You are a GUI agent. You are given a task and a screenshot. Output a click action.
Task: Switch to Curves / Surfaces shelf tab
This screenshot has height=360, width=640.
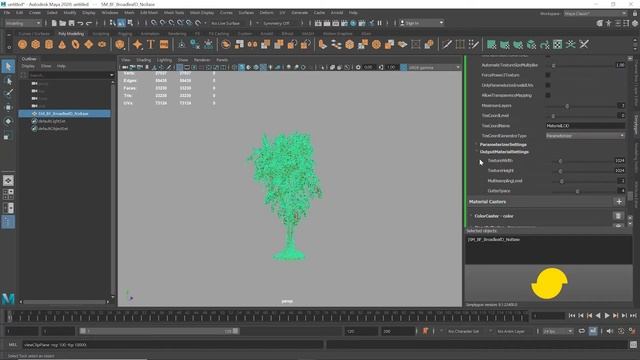click(34, 34)
